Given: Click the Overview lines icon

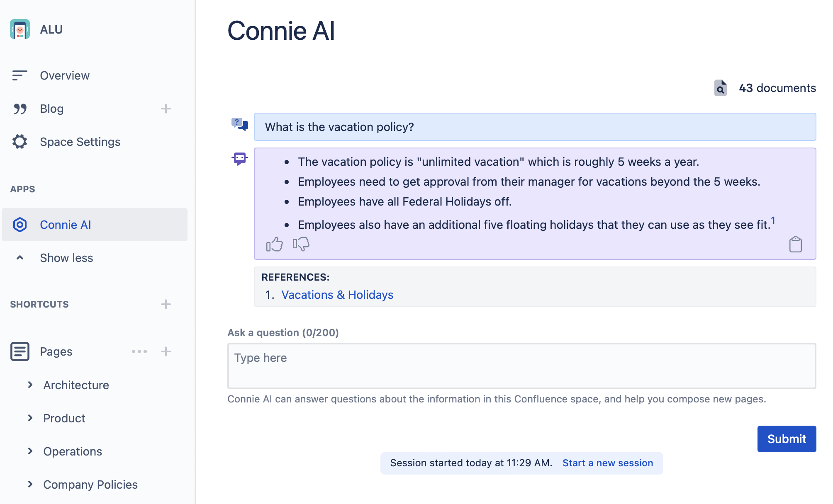Looking at the screenshot, I should [19, 75].
